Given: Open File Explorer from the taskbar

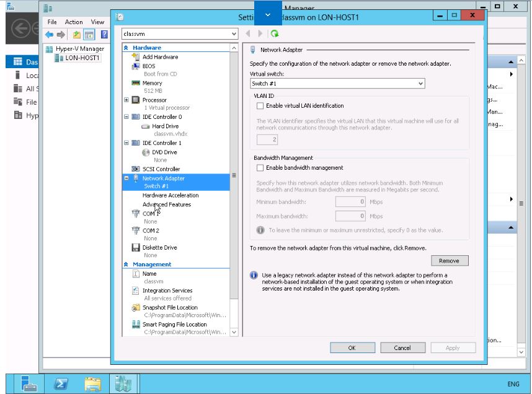Looking at the screenshot, I should [x=92, y=384].
